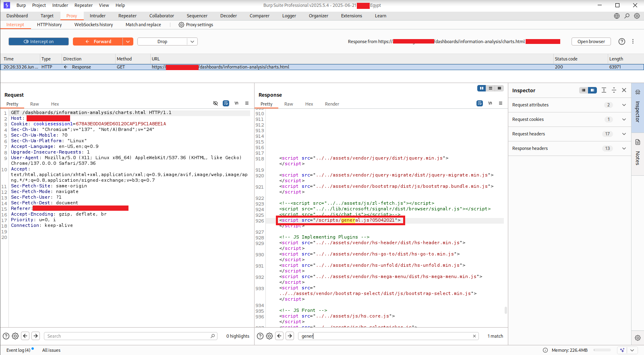Click Inspector icon in right sidebar
Viewport: 644px width, 355px height.
pyautogui.click(x=638, y=92)
